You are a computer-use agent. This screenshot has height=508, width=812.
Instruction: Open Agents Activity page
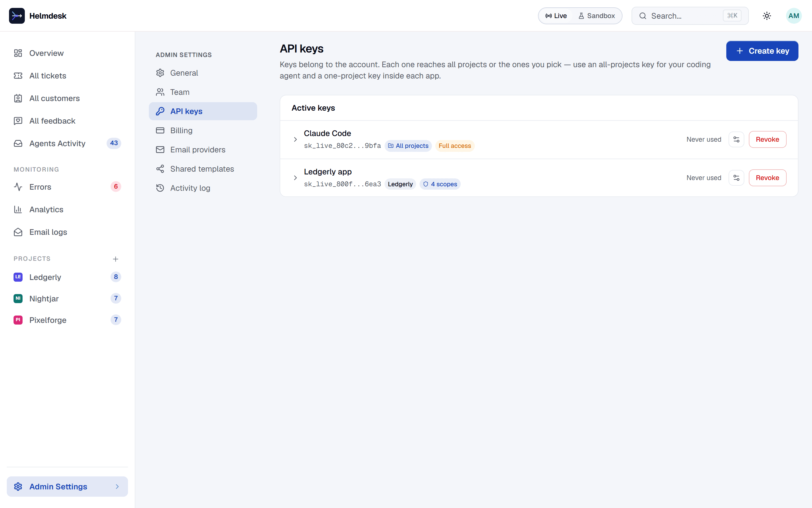point(67,143)
